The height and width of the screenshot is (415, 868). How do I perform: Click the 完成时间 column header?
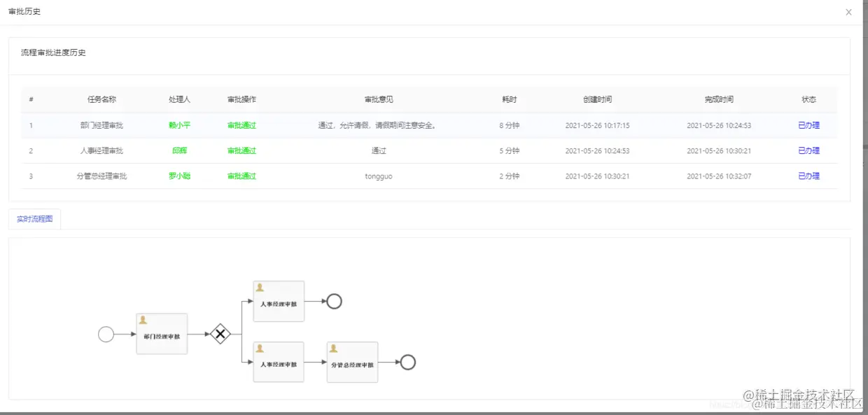719,99
